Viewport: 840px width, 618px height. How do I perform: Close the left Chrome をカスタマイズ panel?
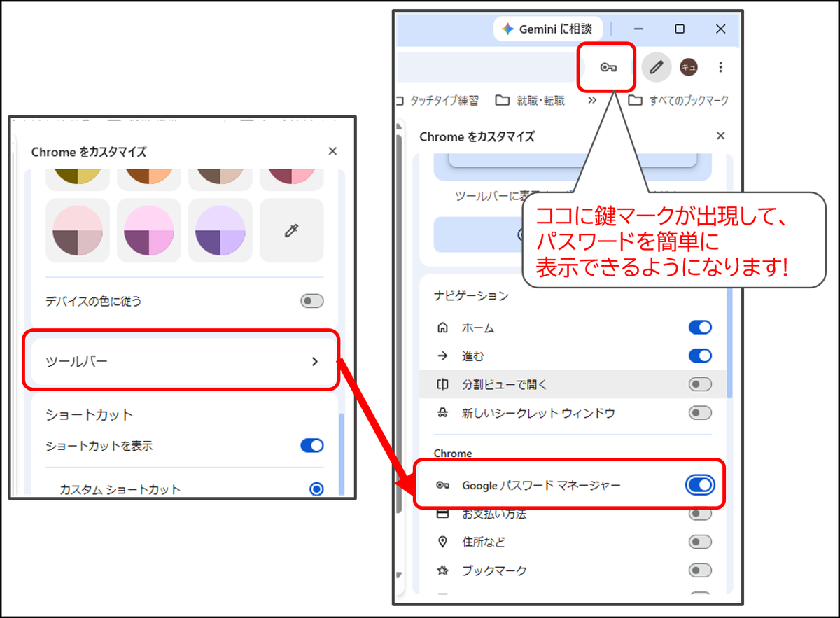[332, 151]
